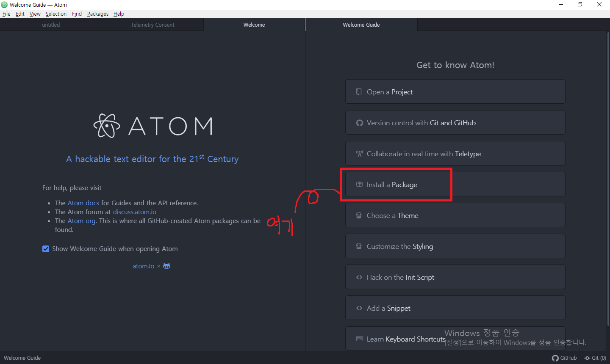Expand the Learn Keyboard Shortcuts section
The width and height of the screenshot is (610, 364).
tap(455, 339)
